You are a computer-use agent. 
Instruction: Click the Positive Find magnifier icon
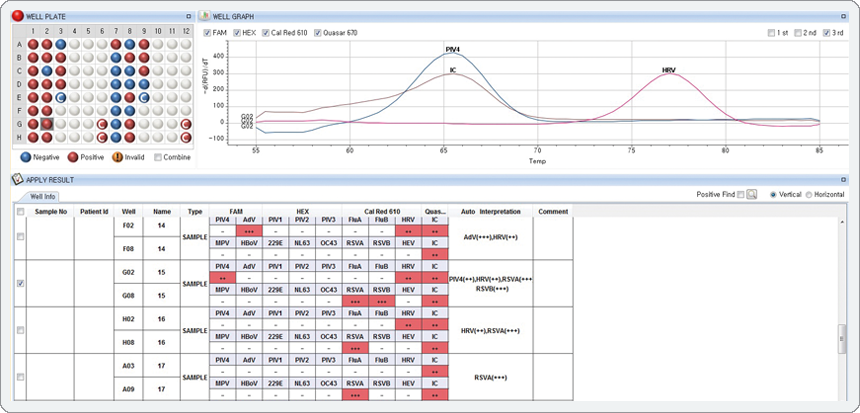pos(752,194)
